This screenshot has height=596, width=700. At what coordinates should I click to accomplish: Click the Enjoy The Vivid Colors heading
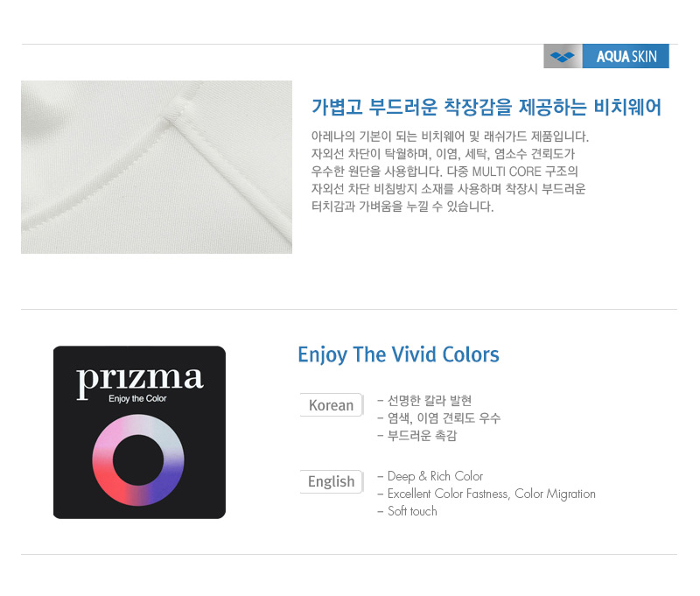click(x=398, y=354)
